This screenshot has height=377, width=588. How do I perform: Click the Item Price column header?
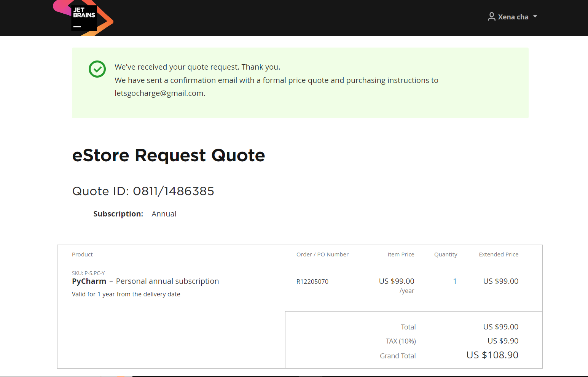[401, 255]
